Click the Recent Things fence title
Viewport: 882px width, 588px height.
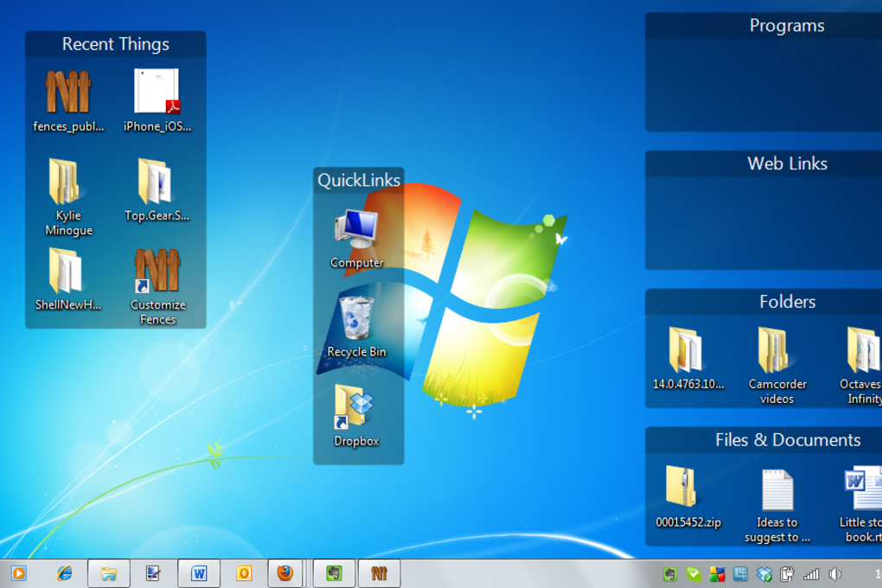click(x=115, y=44)
